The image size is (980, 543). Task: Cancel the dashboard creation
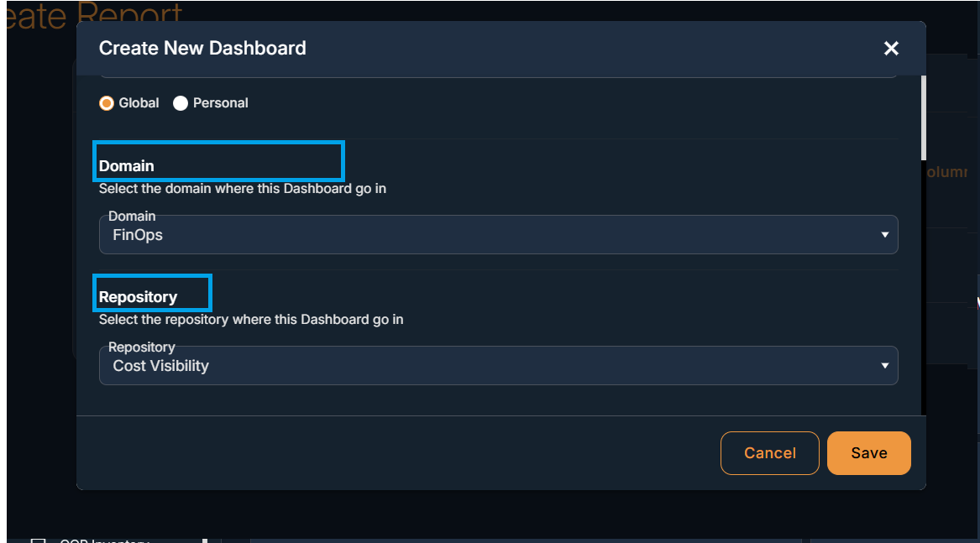tap(769, 453)
